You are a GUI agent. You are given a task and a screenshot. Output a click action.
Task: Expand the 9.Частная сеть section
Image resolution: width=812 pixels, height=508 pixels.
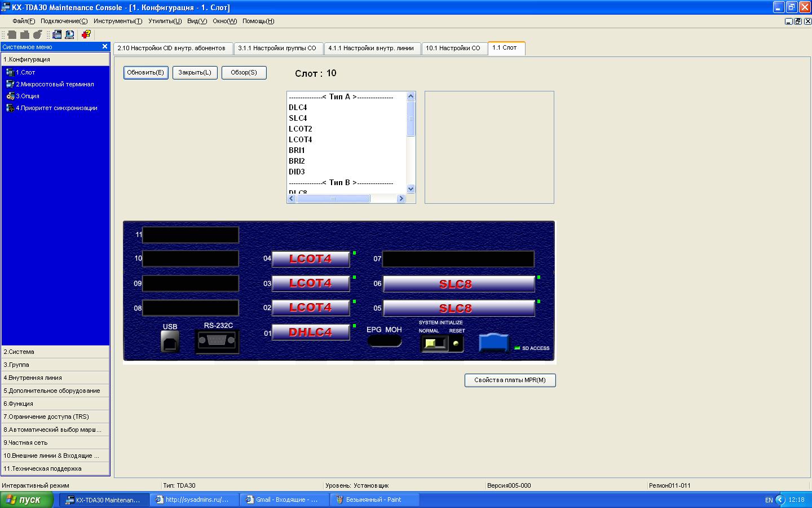pyautogui.click(x=55, y=443)
